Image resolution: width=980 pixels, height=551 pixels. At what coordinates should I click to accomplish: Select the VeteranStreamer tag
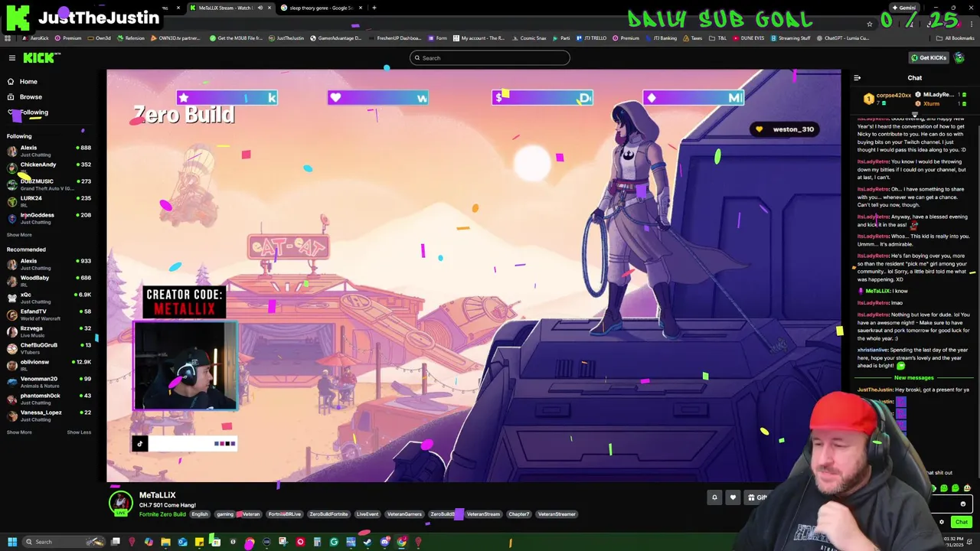pyautogui.click(x=557, y=514)
